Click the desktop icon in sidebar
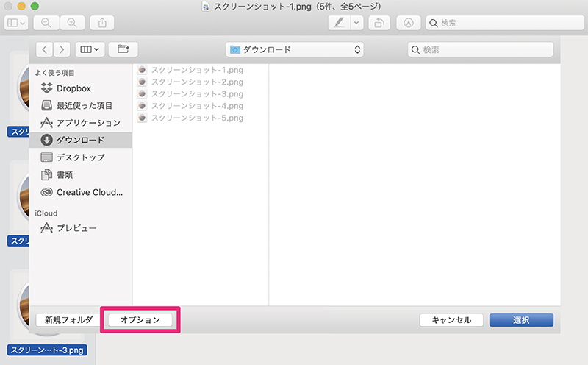Screen dimensions: 588x365 [x=46, y=157]
